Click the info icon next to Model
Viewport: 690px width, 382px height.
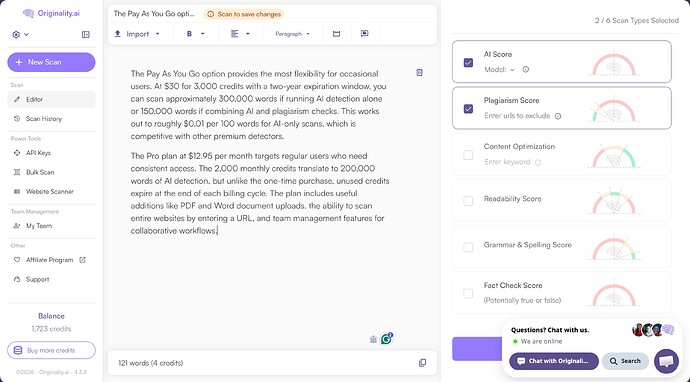525,70
